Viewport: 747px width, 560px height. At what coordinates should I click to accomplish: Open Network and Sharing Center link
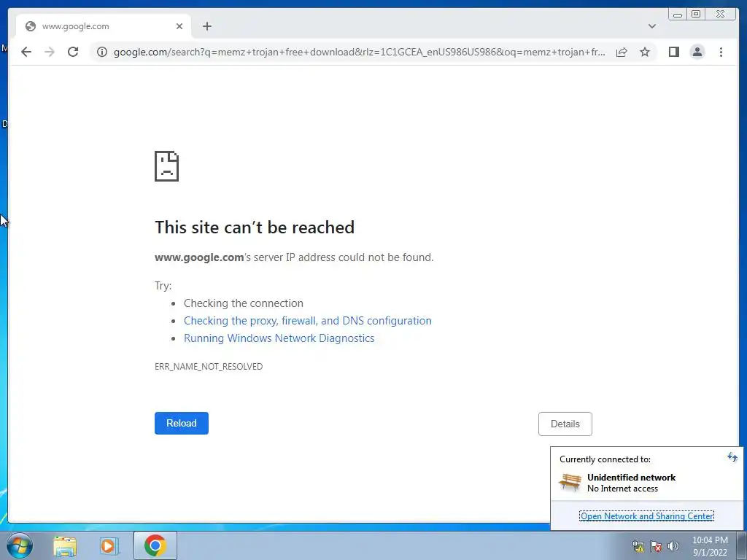[646, 516]
